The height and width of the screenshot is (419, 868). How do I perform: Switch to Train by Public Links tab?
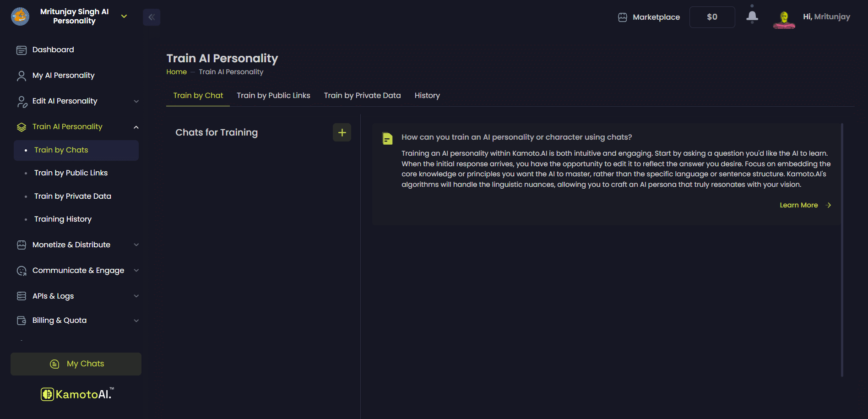(273, 95)
